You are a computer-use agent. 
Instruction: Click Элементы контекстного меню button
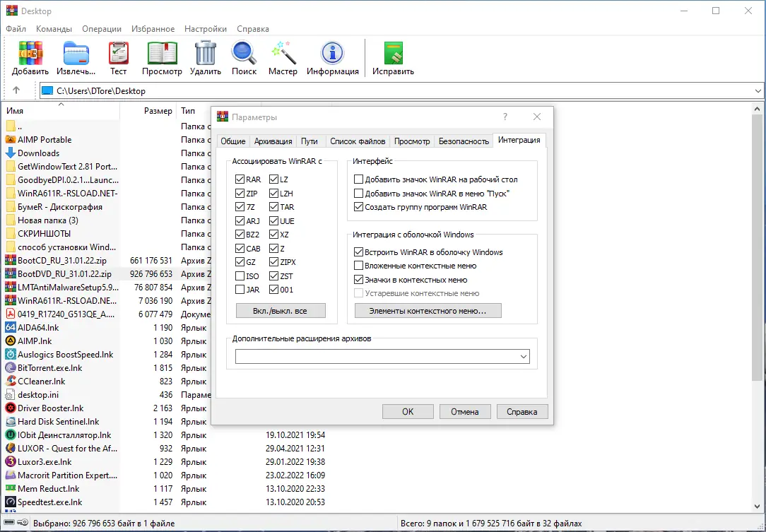click(428, 311)
